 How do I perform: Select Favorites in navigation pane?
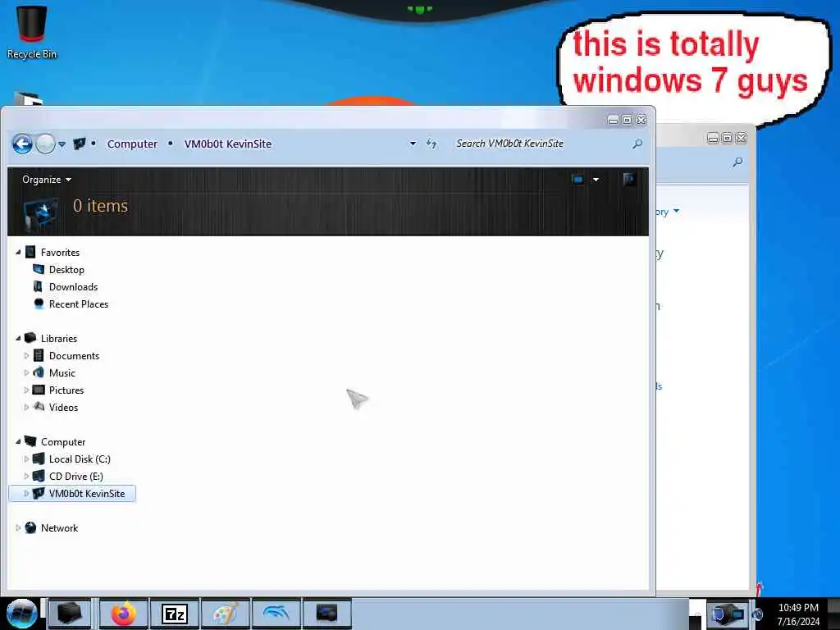[x=60, y=253]
